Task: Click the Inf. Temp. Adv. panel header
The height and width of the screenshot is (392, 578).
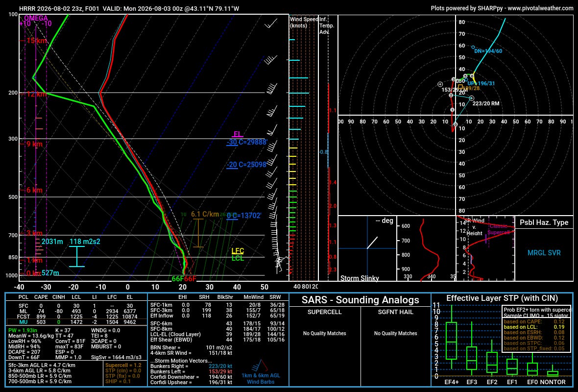Action: (x=327, y=25)
